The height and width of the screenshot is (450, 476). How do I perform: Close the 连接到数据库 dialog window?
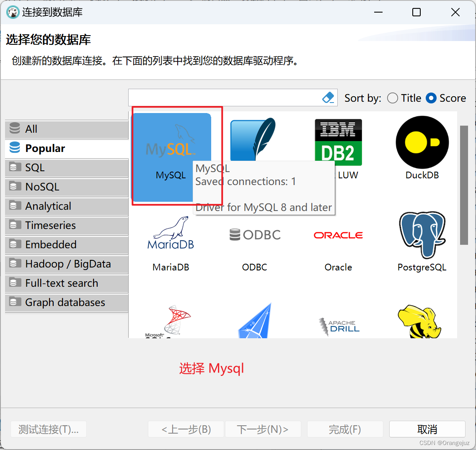[455, 13]
